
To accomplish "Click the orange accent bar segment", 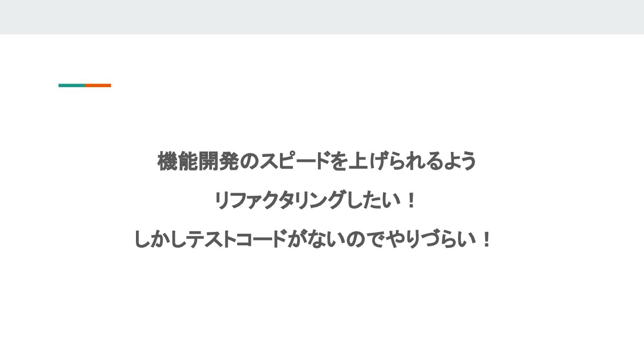I will click(x=98, y=85).
